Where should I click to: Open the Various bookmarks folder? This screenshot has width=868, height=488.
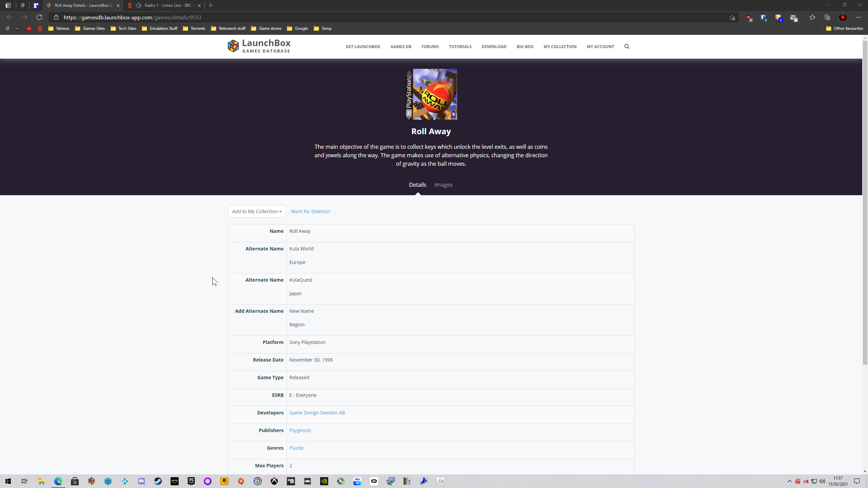59,28
